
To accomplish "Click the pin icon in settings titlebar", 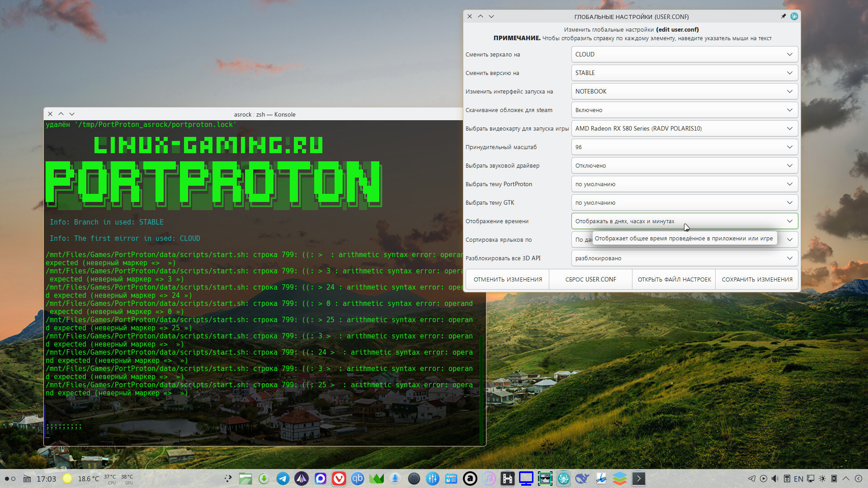I will coord(783,16).
